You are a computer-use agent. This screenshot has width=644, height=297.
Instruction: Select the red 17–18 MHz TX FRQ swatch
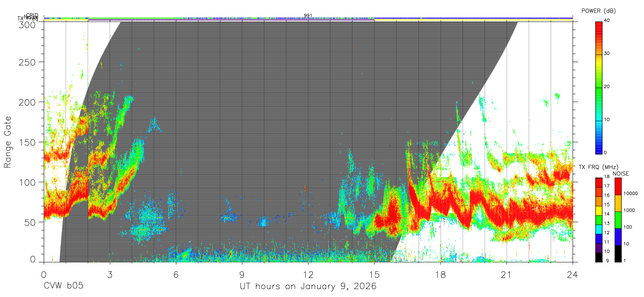[598, 183]
